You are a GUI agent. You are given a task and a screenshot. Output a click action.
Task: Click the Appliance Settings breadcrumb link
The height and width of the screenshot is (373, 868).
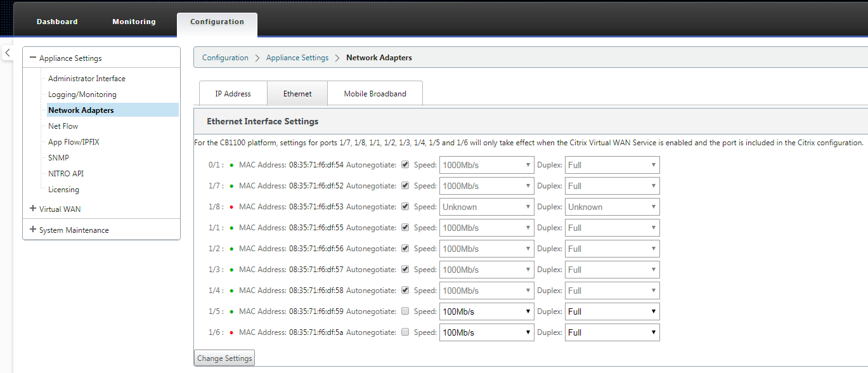click(297, 58)
